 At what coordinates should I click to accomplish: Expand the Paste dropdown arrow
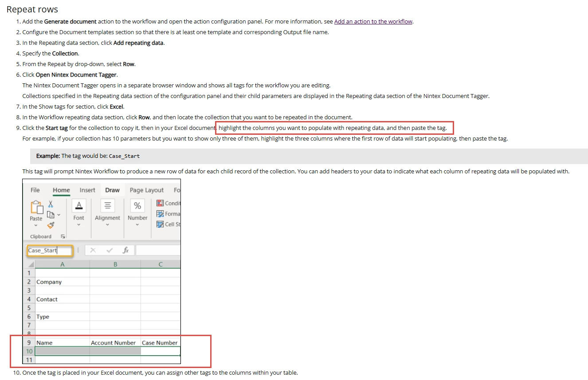(36, 225)
